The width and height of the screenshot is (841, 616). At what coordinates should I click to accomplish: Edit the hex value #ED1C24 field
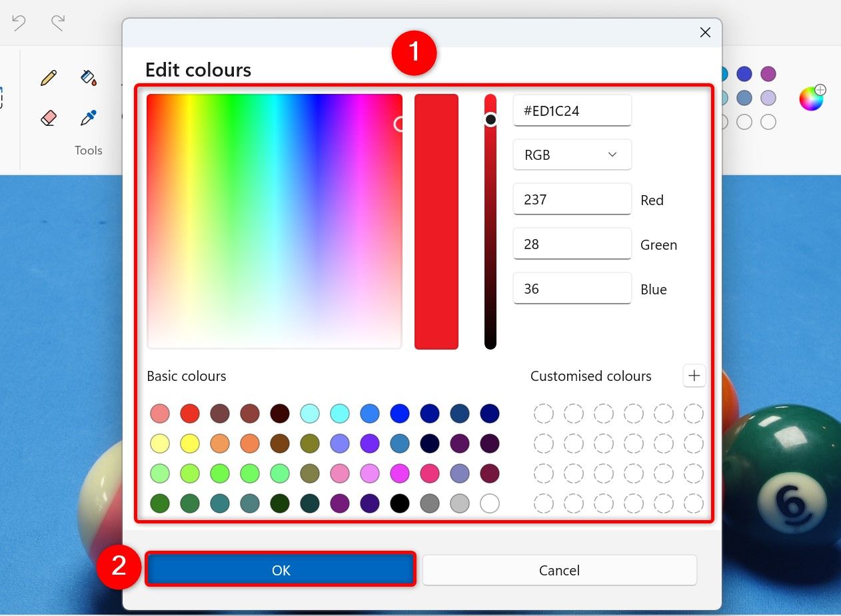point(572,111)
